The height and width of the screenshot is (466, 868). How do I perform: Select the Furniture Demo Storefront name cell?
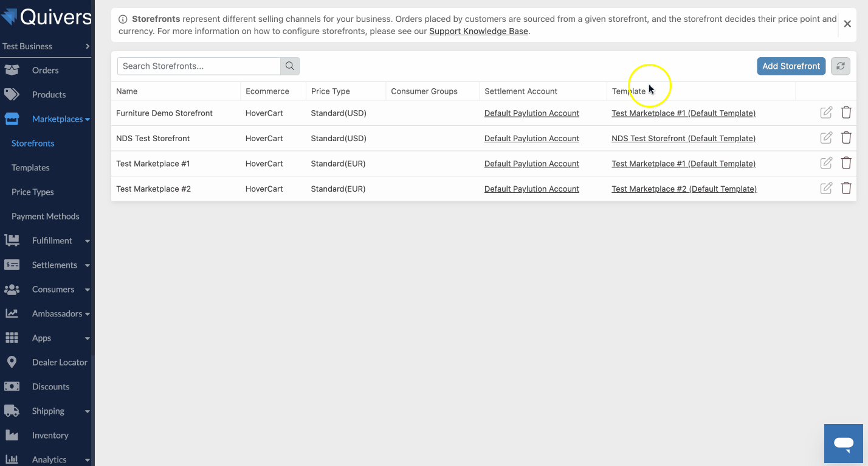(x=165, y=113)
